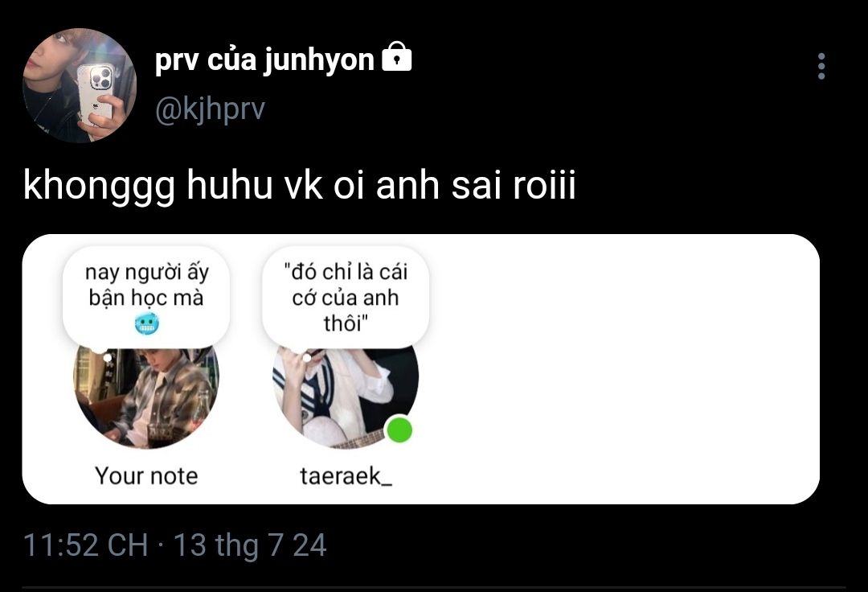Click the thought-bubble tail dot above taeraek_'s photo
The width and height of the screenshot is (868, 592).
click(x=306, y=358)
